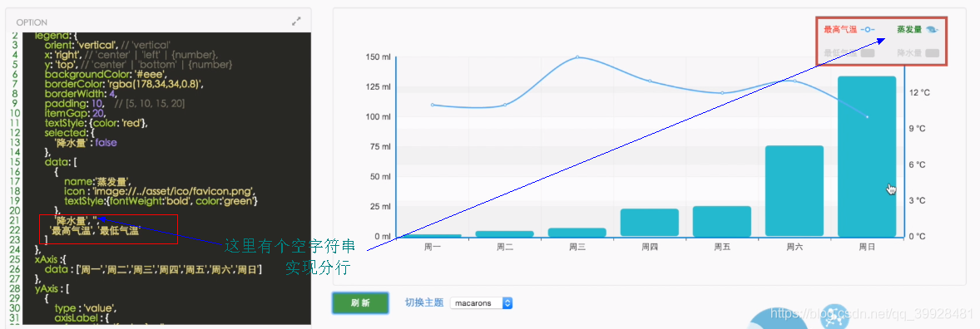Toggle the 最高气温 legend label text

pyautogui.click(x=840, y=29)
